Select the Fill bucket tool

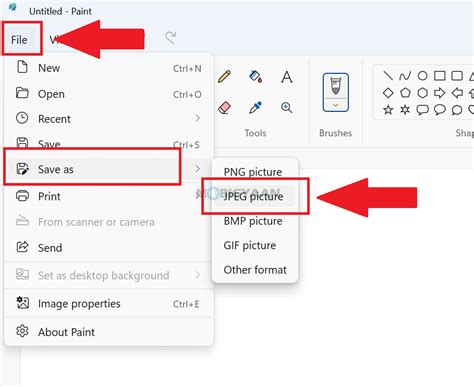(x=256, y=76)
